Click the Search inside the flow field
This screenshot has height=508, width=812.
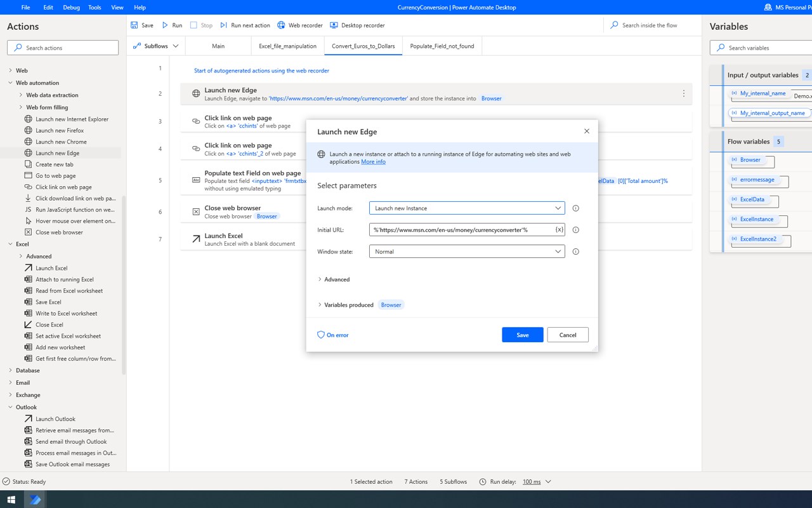[650, 25]
